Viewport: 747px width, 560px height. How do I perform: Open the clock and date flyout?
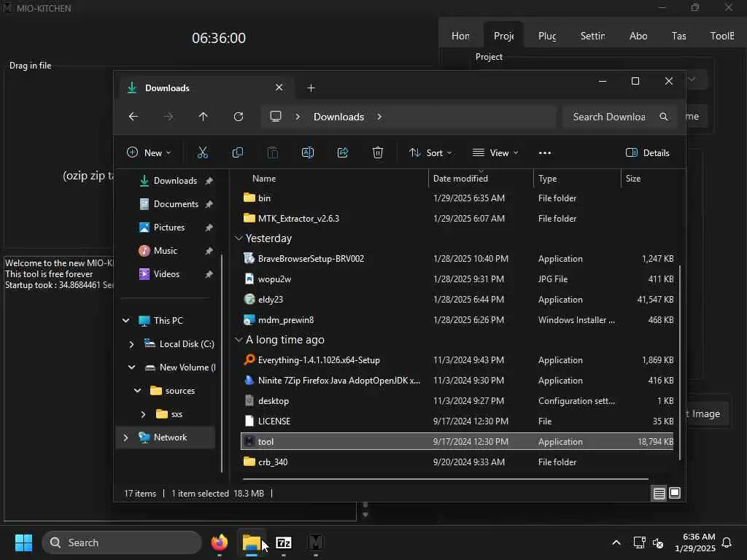(695, 542)
